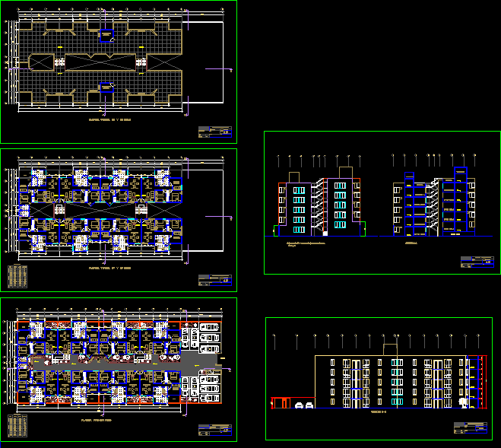Click the typical floor plan title block
Image resolution: width=501 pixels, height=448 pixels.
pos(214,281)
